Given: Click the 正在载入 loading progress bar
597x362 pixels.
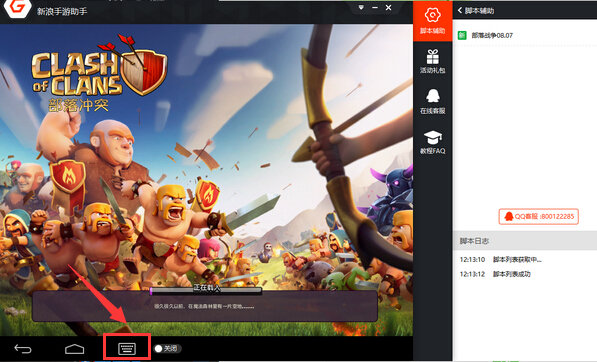Looking at the screenshot, I should (206, 291).
